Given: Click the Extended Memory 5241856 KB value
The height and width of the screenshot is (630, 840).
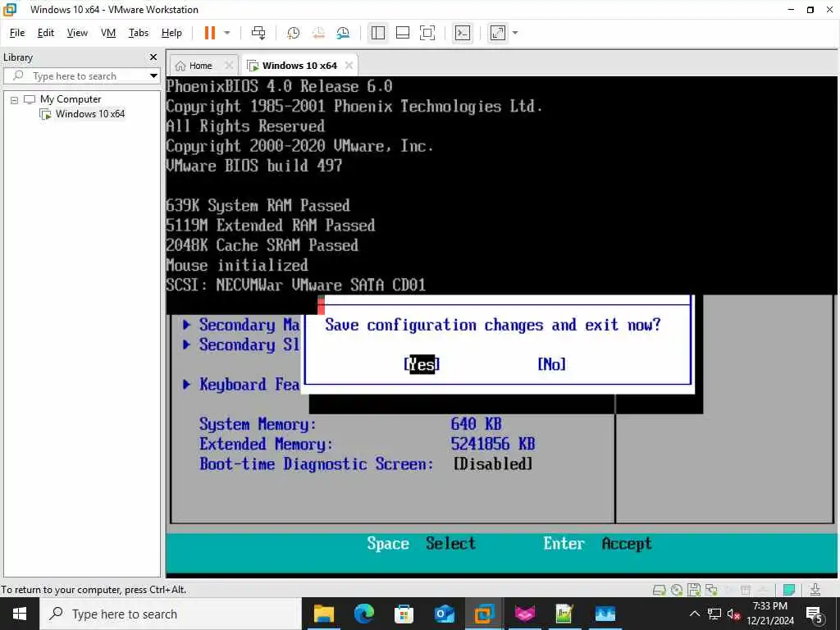Looking at the screenshot, I should pyautogui.click(x=493, y=444).
